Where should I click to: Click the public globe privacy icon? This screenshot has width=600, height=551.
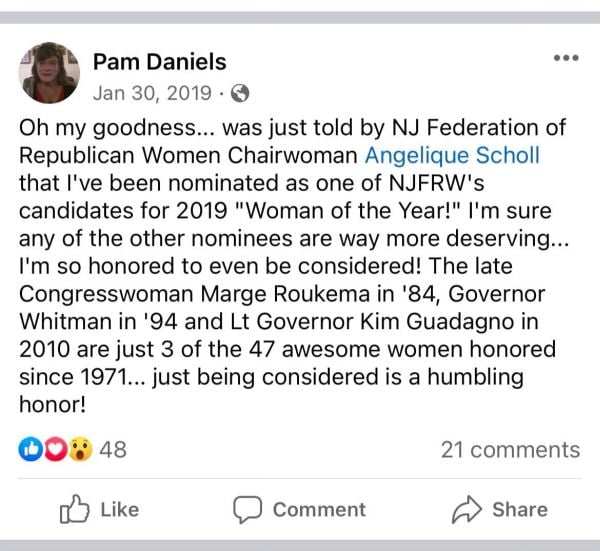239,94
